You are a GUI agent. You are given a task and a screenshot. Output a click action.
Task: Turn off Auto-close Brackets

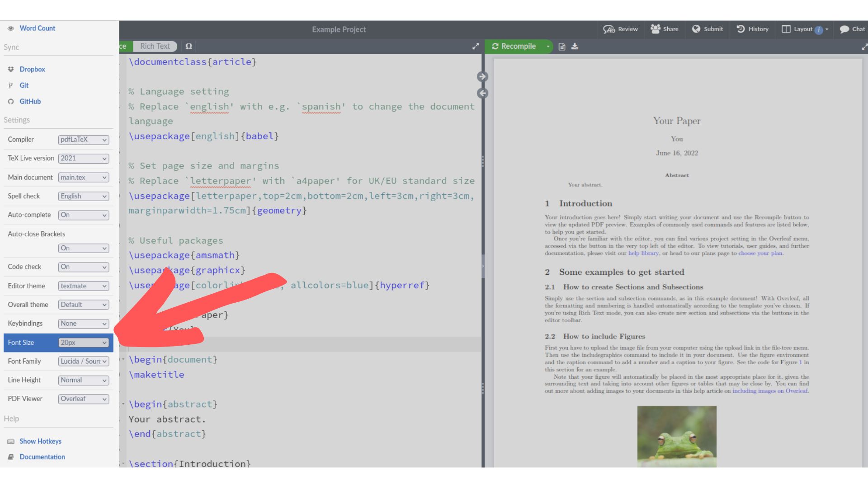point(83,248)
